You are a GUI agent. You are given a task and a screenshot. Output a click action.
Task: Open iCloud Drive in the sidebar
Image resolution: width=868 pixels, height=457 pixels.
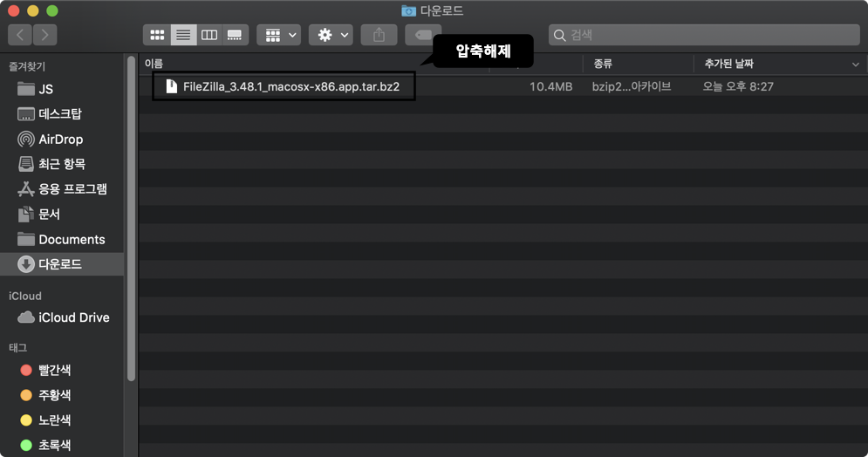pos(62,317)
